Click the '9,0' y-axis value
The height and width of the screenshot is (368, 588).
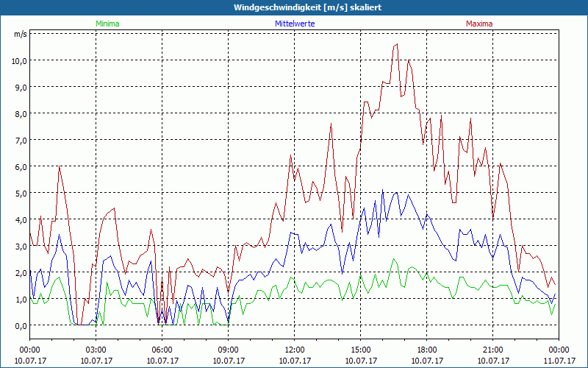coord(21,87)
